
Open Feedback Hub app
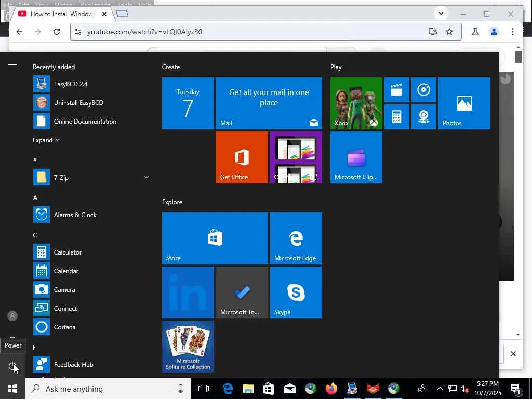click(x=91, y=364)
